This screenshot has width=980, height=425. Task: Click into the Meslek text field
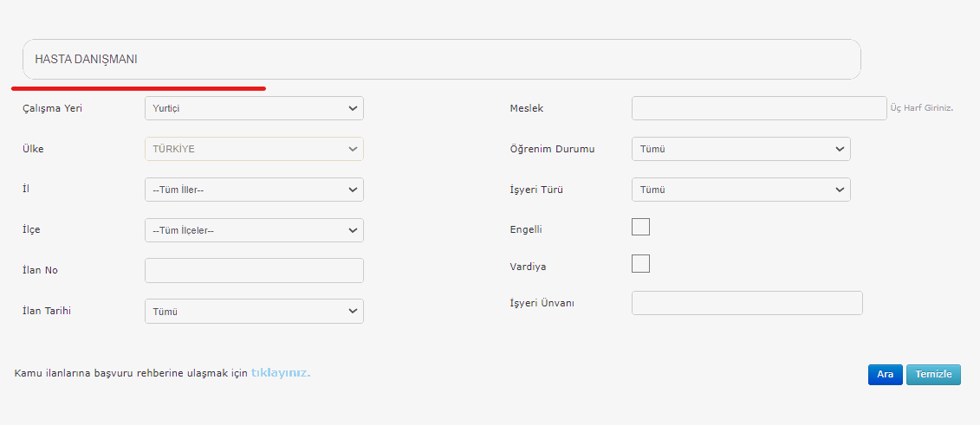759,108
